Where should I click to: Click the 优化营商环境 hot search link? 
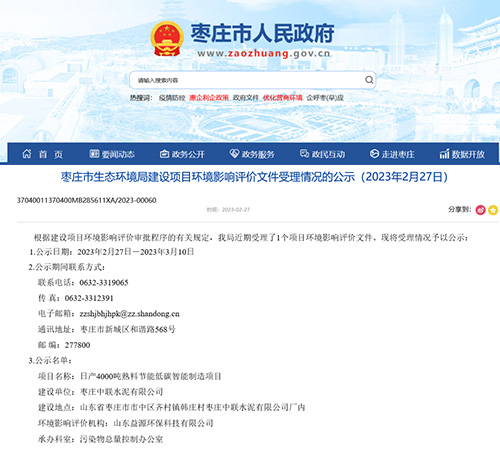pyautogui.click(x=283, y=98)
